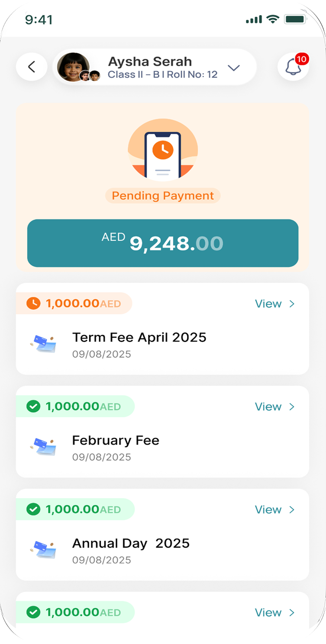Screen dimensions: 326x644
Task: Tap the AED 9,248.00 total amount banner
Action: click(163, 243)
